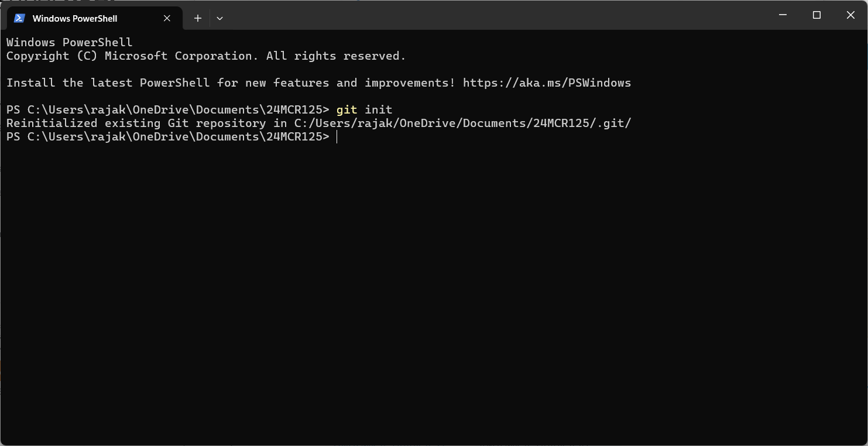Click the 'init' argument text
Screen dimensions: 868x446
(x=378, y=109)
